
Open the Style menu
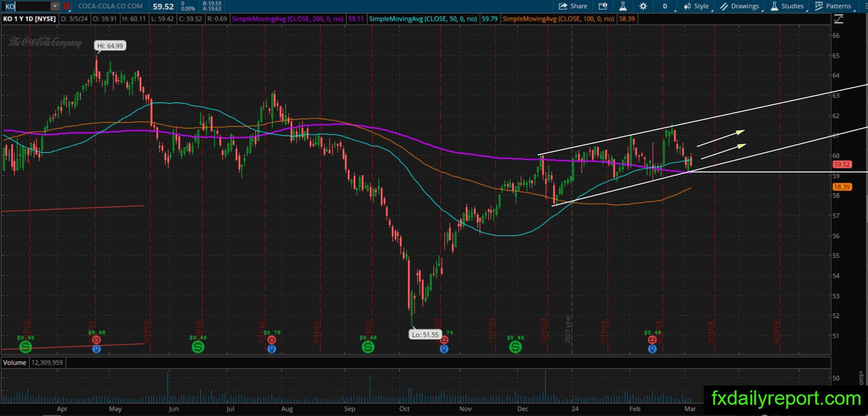(697, 6)
